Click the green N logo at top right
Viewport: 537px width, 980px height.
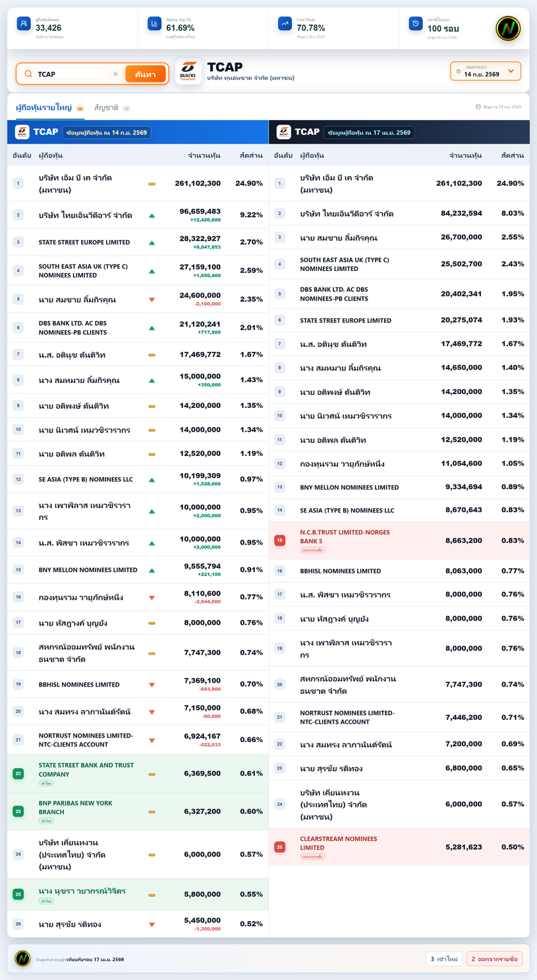click(508, 28)
